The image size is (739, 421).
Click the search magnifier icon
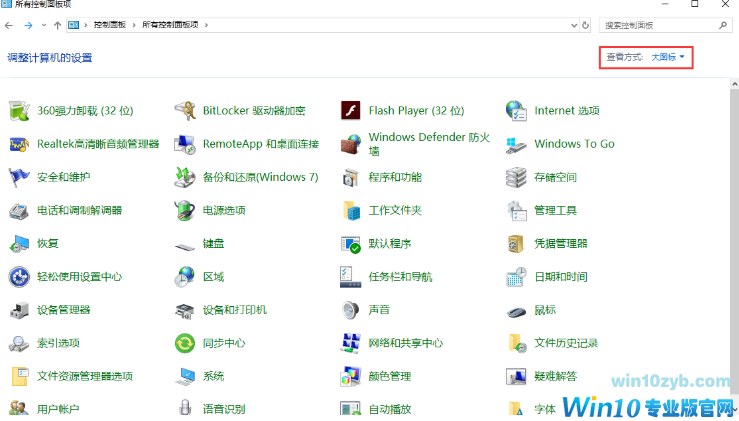(x=723, y=25)
